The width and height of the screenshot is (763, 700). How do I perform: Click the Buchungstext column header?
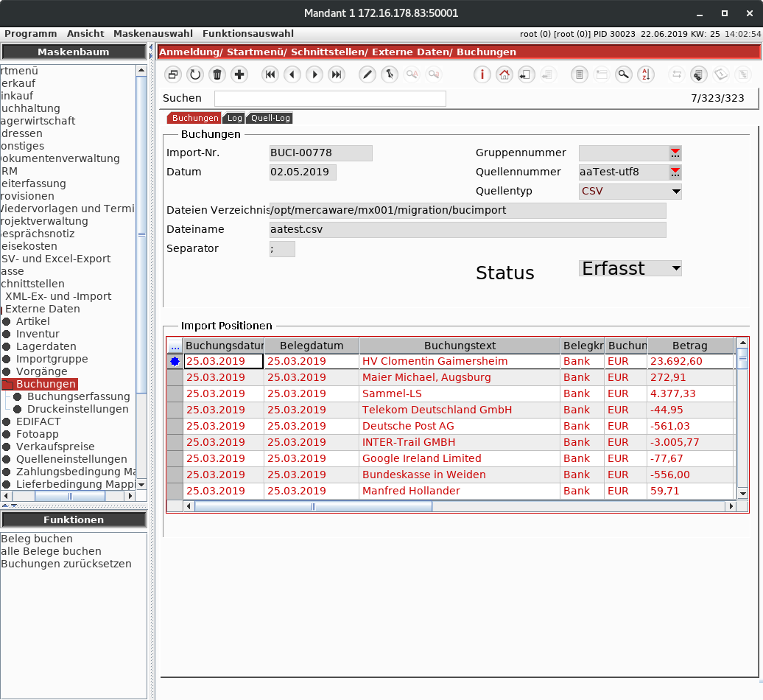(x=460, y=346)
